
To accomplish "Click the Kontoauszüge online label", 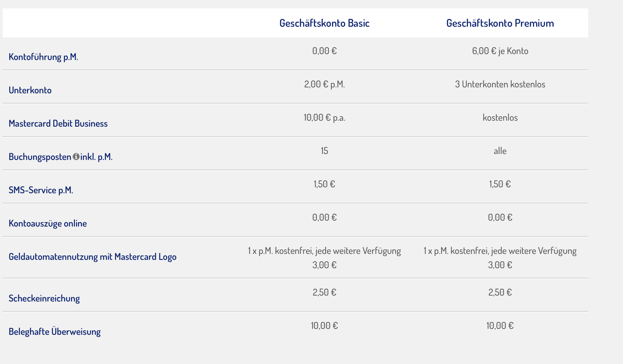I will pos(48,223).
